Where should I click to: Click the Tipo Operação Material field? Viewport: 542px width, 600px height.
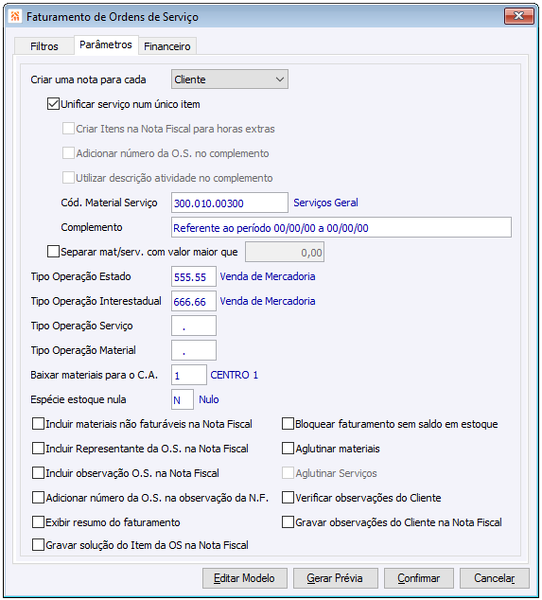pos(194,351)
